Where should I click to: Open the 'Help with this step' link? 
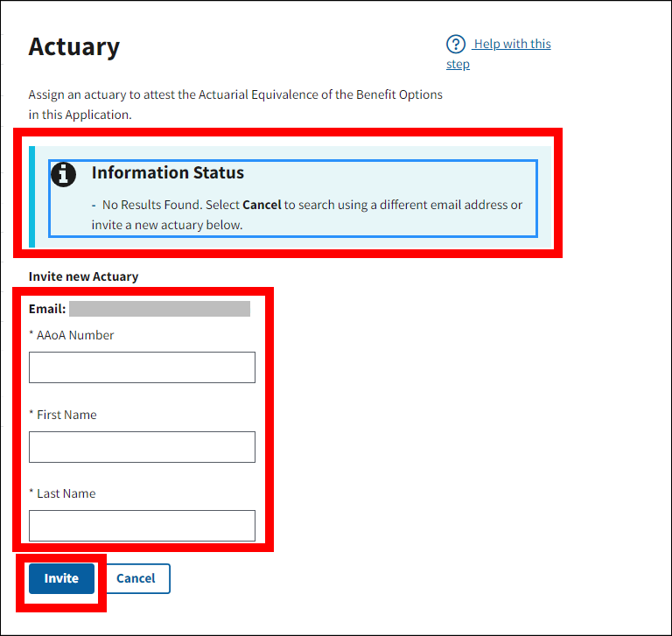click(x=511, y=45)
